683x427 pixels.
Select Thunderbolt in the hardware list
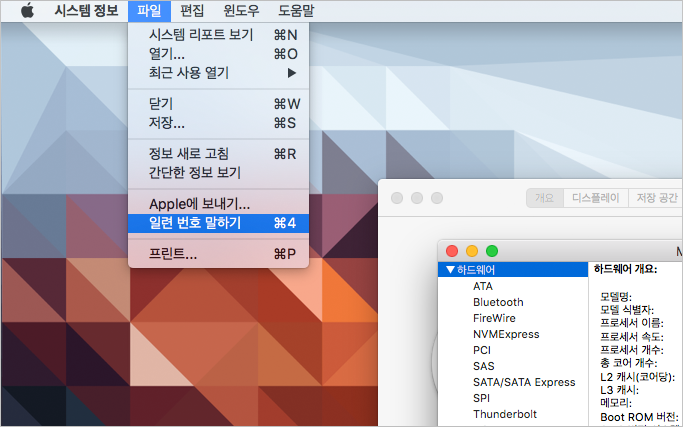(x=505, y=414)
